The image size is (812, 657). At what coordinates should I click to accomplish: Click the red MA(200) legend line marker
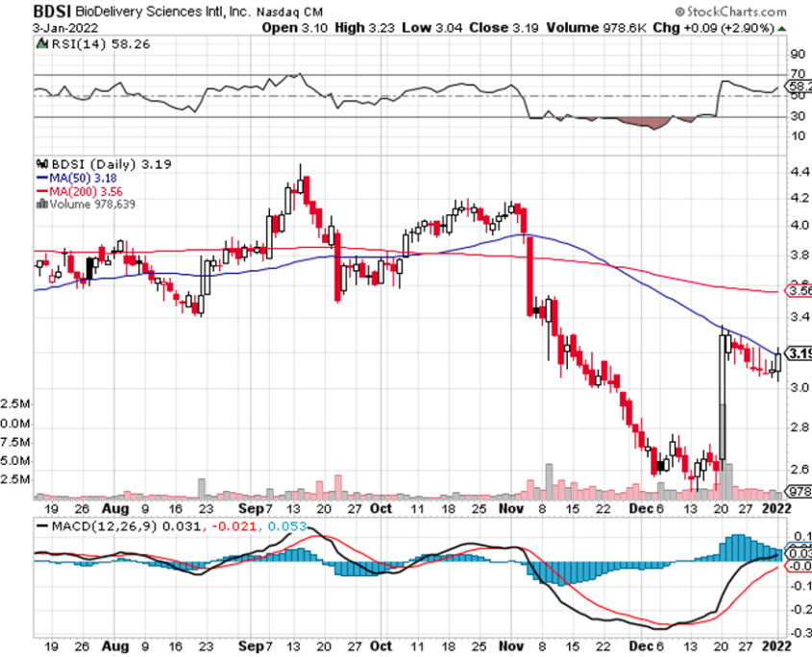[x=40, y=190]
